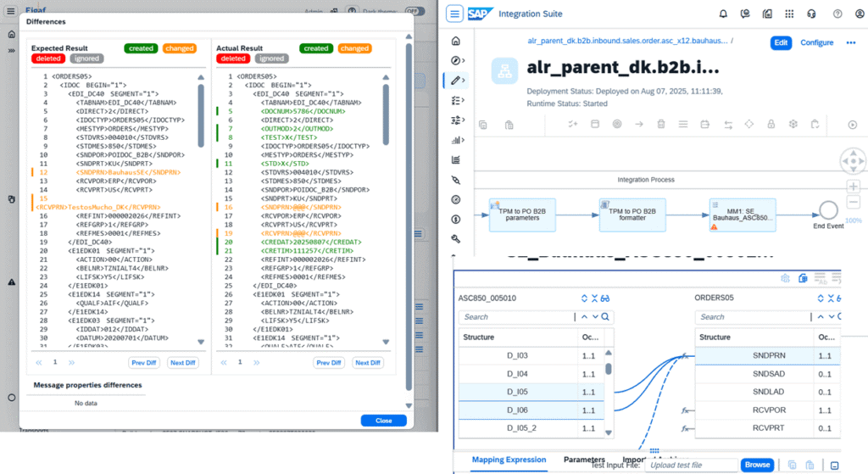Click the orange changed legend under Expected Result
Viewport: 868px width, 474px height.
coord(180,48)
